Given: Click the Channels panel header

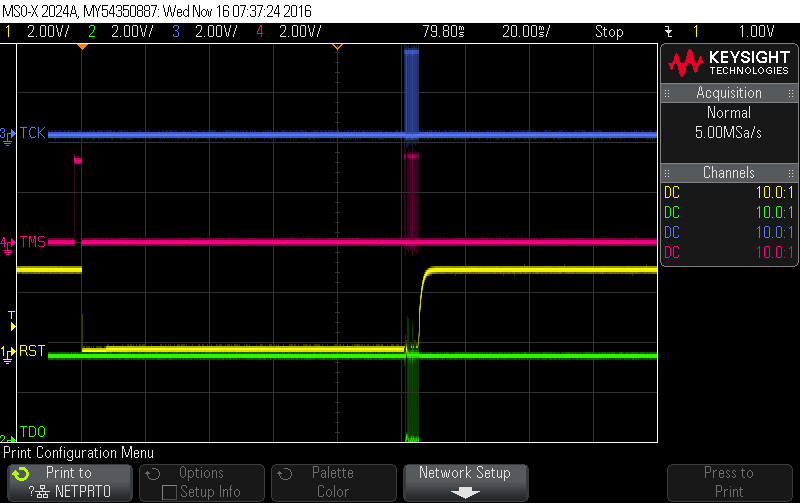Looking at the screenshot, I should (729, 172).
